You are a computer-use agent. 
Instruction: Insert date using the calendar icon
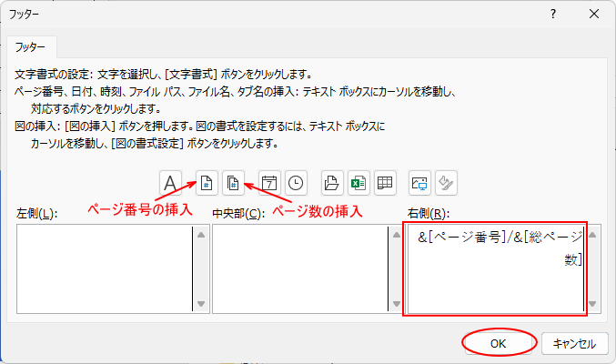[269, 183]
